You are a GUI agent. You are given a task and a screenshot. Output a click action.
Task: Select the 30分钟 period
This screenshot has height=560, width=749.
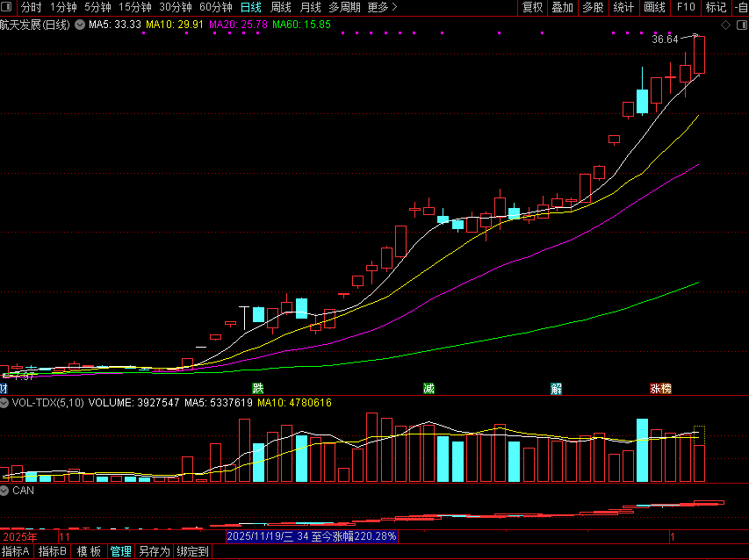click(x=176, y=8)
